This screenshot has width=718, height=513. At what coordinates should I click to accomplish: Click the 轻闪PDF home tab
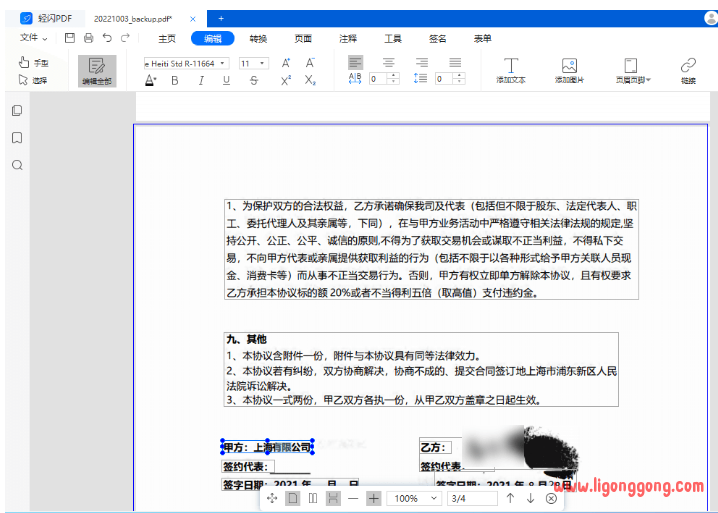[x=46, y=18]
